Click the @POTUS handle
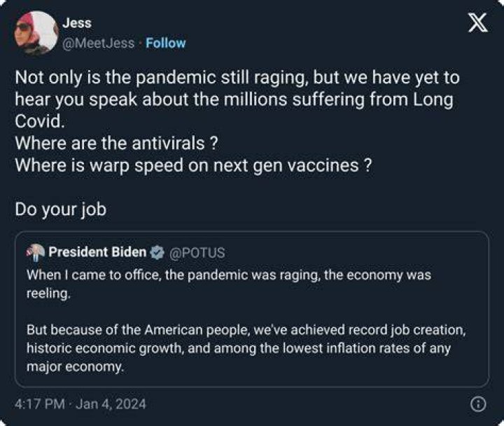504x426 pixels. (197, 252)
